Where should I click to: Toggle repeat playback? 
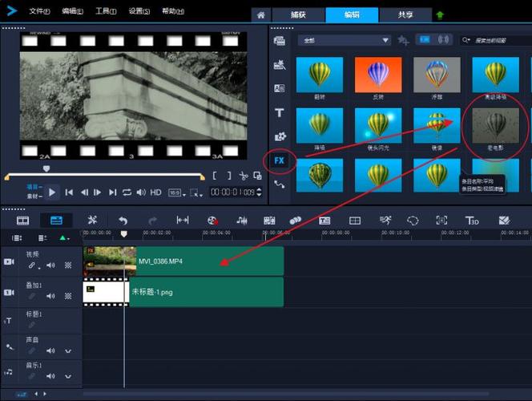pyautogui.click(x=127, y=192)
